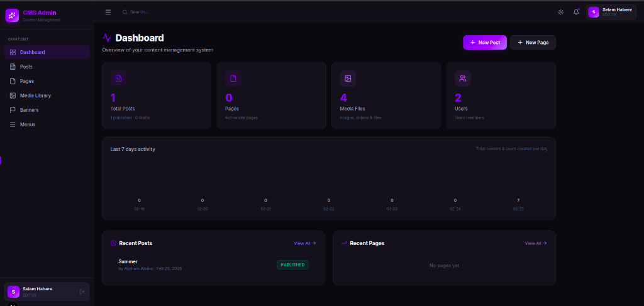Image resolution: width=644 pixels, height=306 pixels.
Task: Click View All in Recent Pages
Action: [536, 243]
